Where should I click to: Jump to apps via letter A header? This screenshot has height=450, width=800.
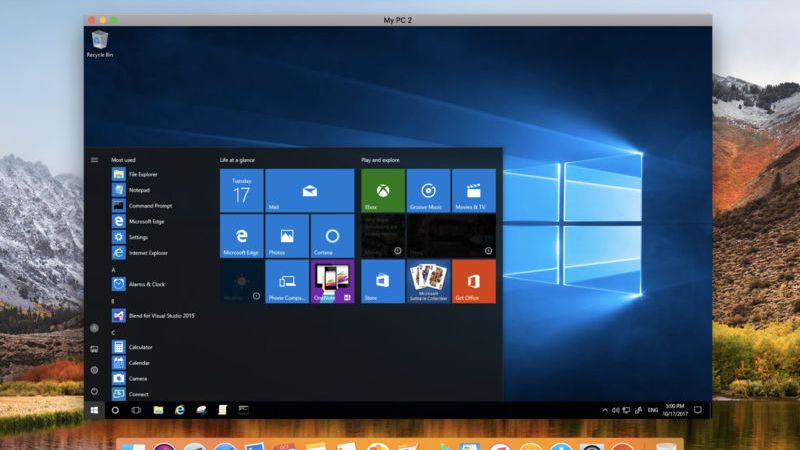[113, 270]
